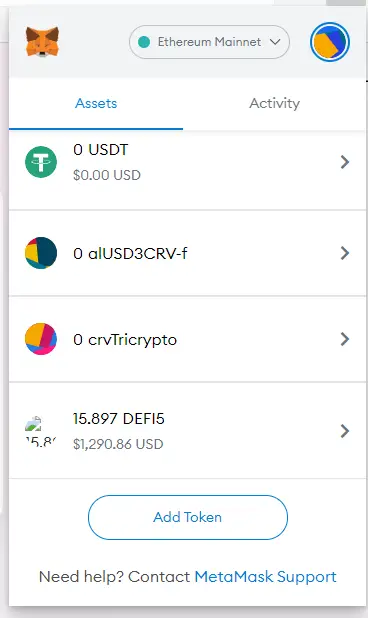368x618 pixels.
Task: Switch to the Assets tab
Action: pos(96,104)
